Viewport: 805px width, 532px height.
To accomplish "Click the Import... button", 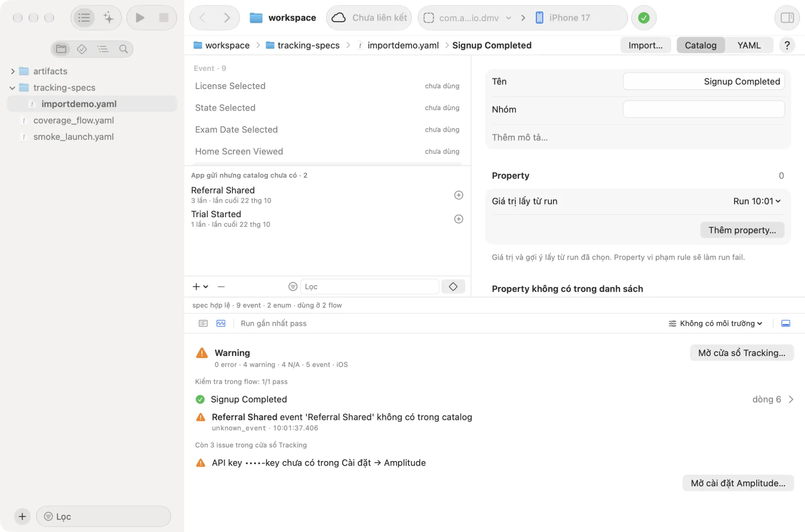I will pyautogui.click(x=646, y=45).
